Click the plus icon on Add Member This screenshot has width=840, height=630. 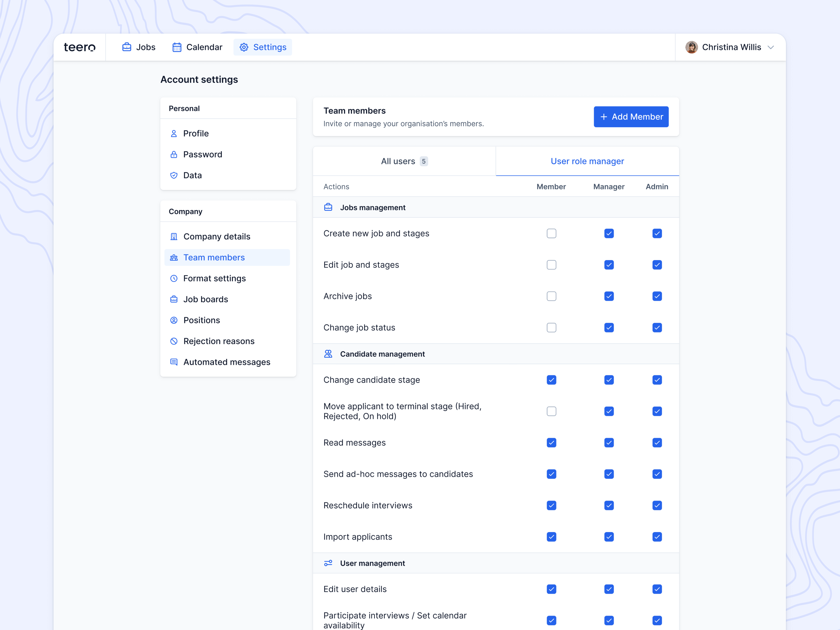[x=604, y=117]
